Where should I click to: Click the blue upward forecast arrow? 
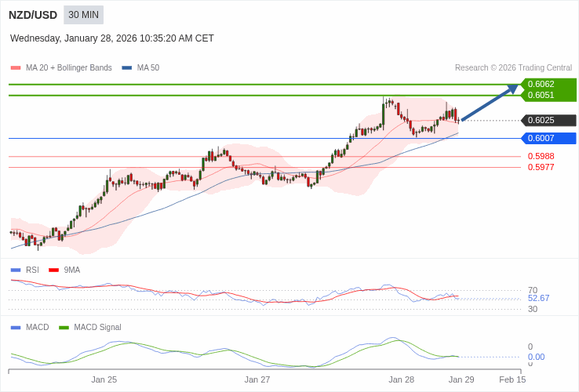pyautogui.click(x=490, y=103)
